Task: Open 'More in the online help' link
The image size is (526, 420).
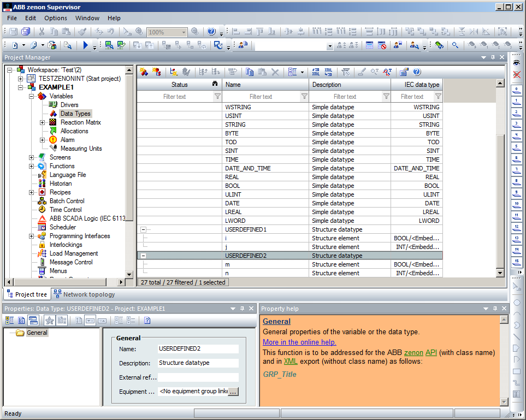Action: pyautogui.click(x=299, y=342)
